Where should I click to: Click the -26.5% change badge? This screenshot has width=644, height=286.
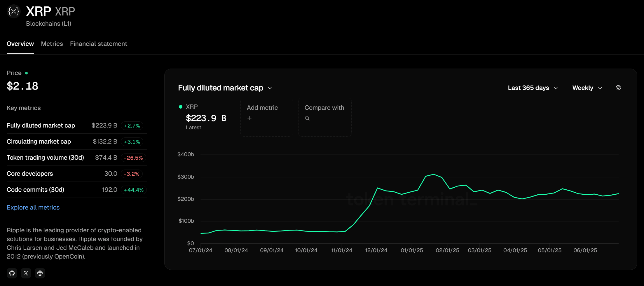tap(133, 158)
